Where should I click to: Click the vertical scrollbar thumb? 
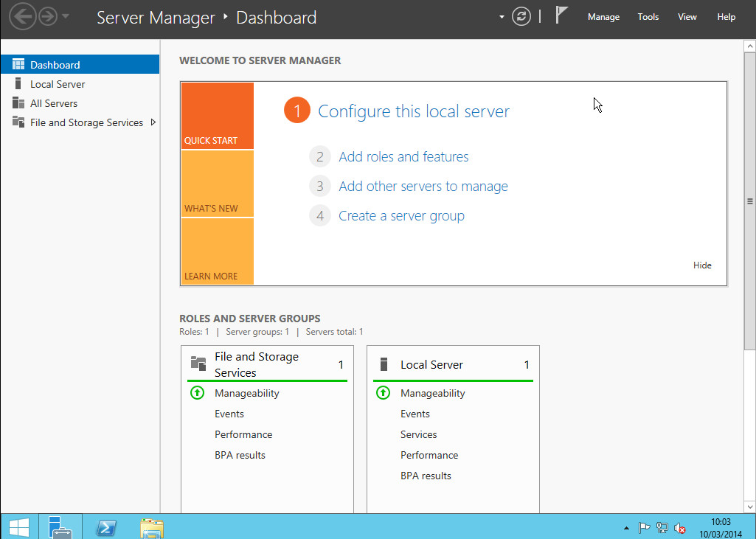click(750, 201)
